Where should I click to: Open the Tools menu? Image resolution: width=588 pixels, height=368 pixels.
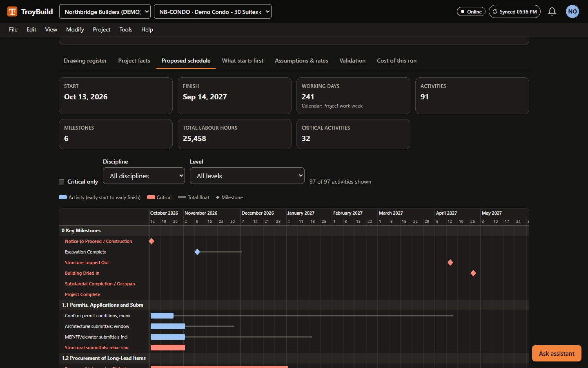tap(126, 29)
